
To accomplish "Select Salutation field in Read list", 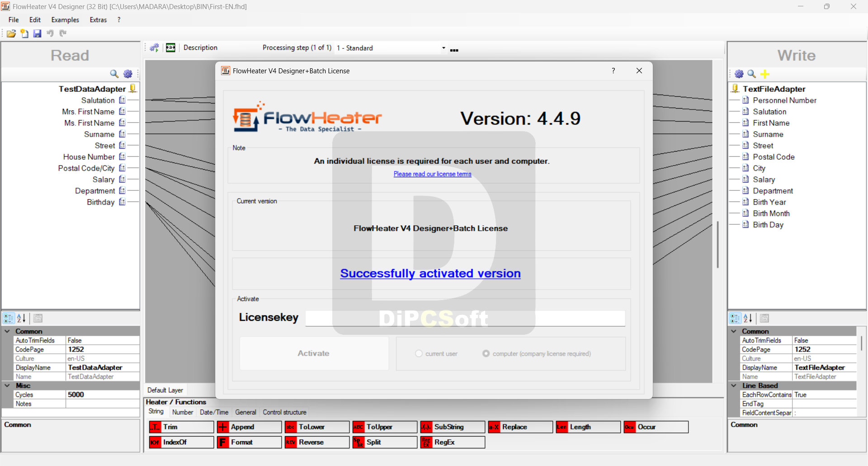I will coord(98,100).
